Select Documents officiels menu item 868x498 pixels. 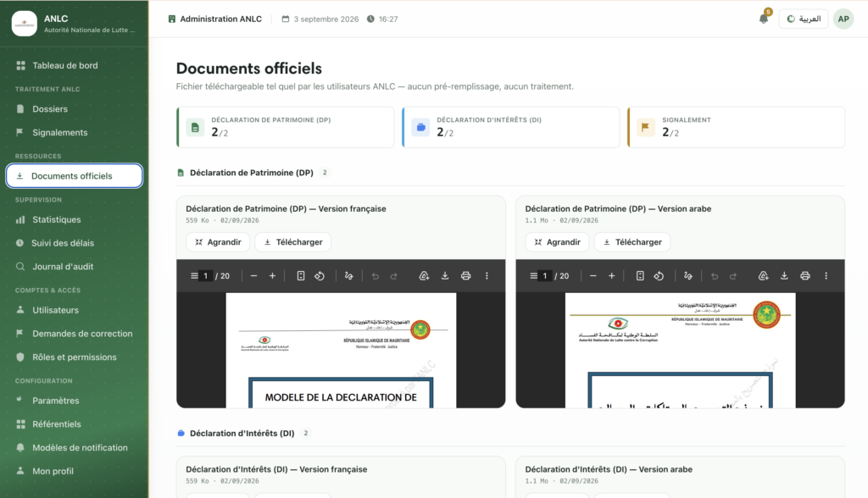75,176
